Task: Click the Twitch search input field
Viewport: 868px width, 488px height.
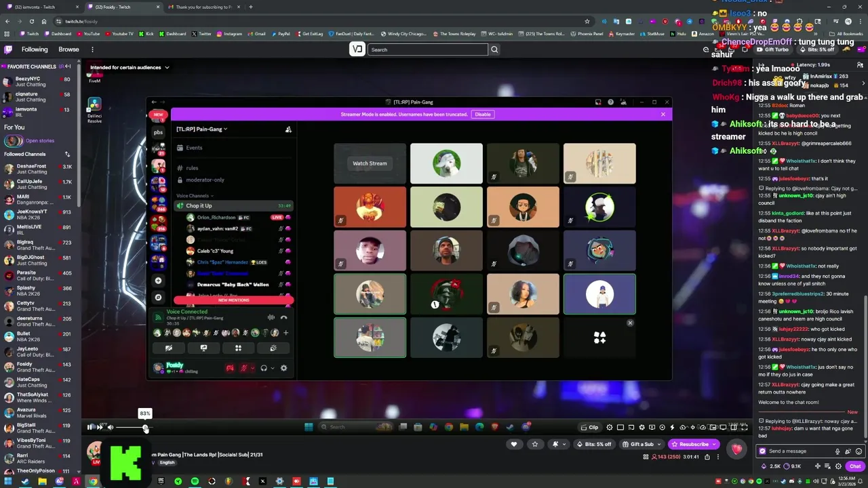Action: coord(427,49)
